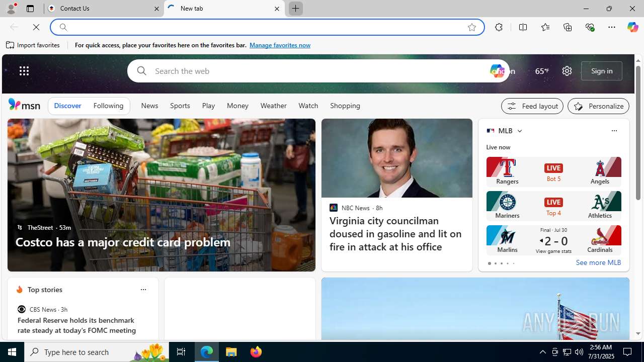This screenshot has width=644, height=362.
Task: Open the See more MLB link
Action: pyautogui.click(x=598, y=262)
